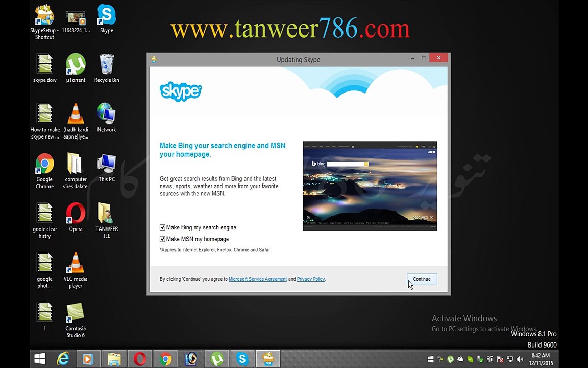Open File Explorer from the taskbar
Screen dimensions: 588x368
[x=114, y=359]
